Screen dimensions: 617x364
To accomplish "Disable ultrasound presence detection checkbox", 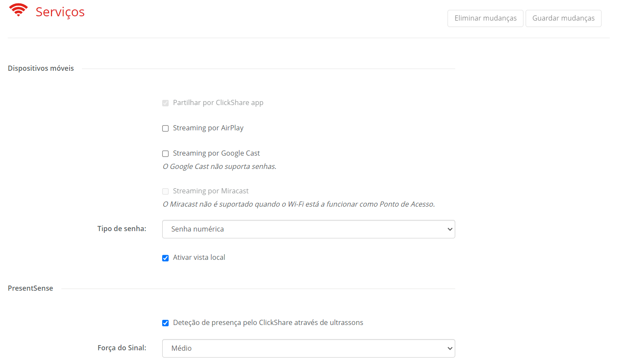I will (165, 323).
